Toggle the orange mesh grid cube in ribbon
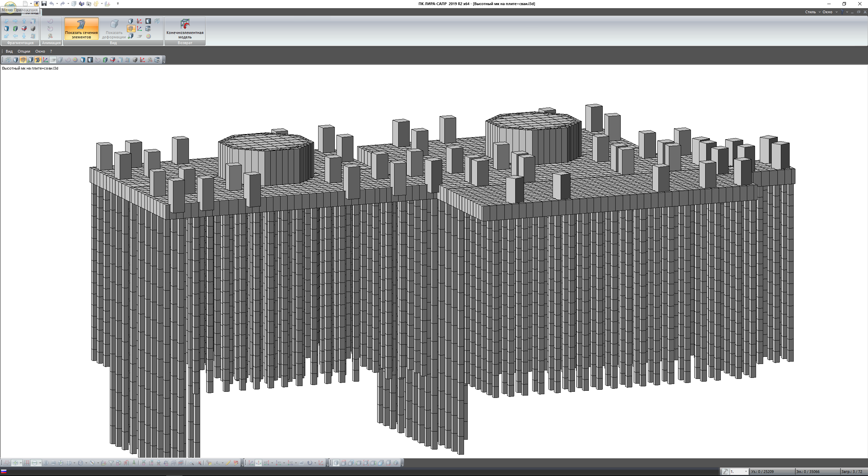Screen dimensions: 868x476 (131, 29)
